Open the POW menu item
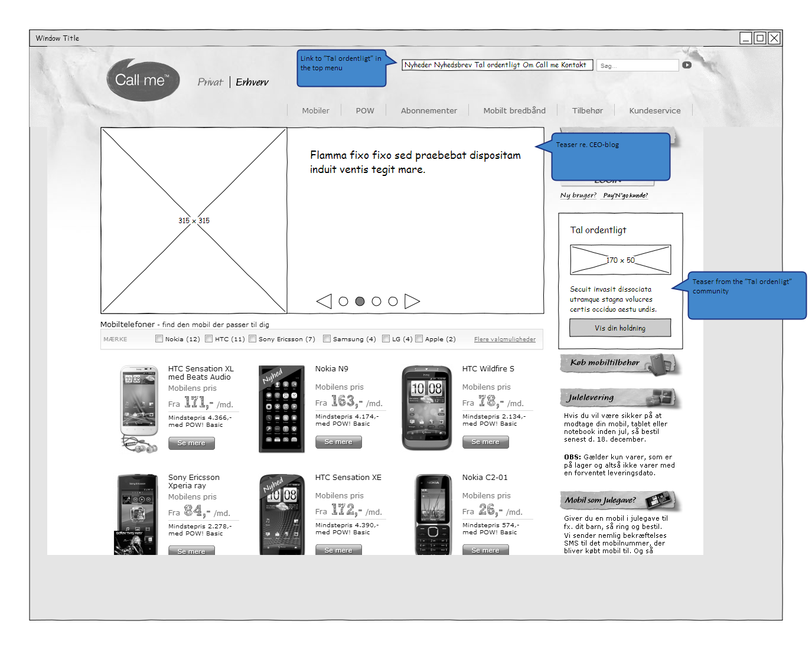The image size is (812, 650). [x=365, y=110]
